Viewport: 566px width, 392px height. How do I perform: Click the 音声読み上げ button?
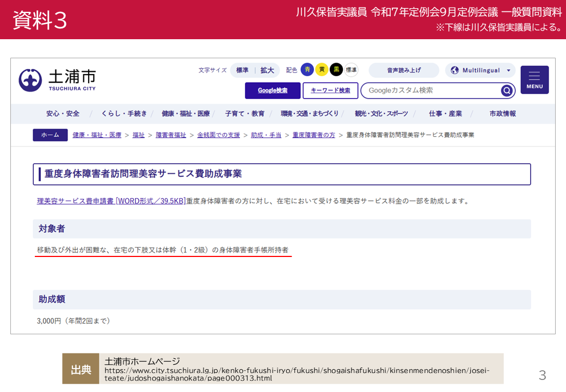[x=404, y=70]
